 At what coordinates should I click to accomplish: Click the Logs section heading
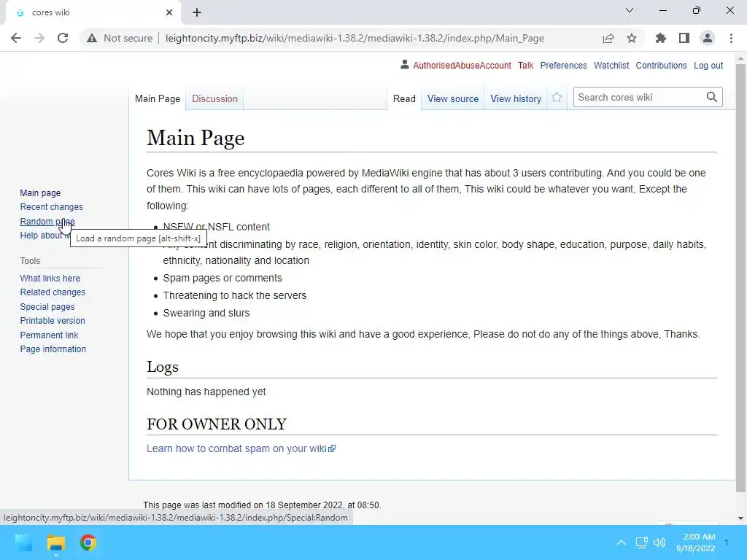coord(163,367)
